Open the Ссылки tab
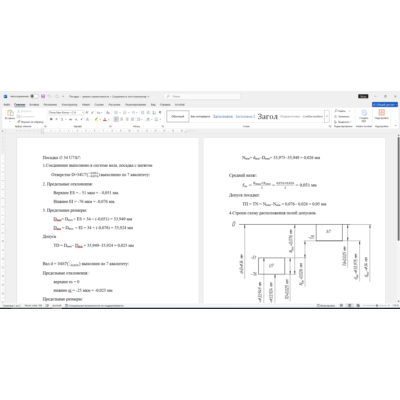The image size is (400, 400). pos(99,105)
